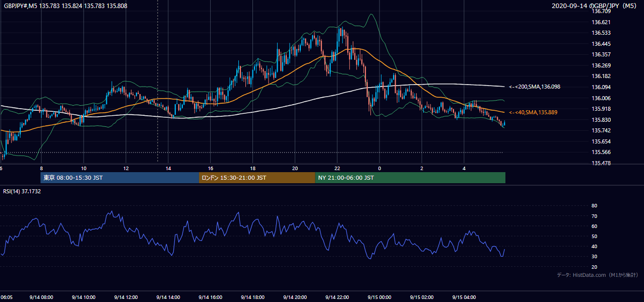This screenshot has width=644, height=302.
Task: Click hour label 10 under the price chart
Action: tap(84, 168)
